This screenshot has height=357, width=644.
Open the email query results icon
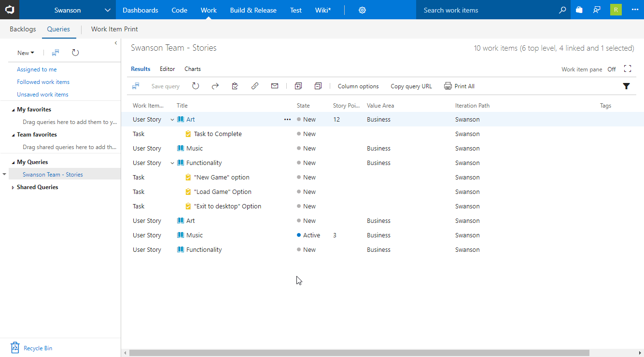coord(275,86)
